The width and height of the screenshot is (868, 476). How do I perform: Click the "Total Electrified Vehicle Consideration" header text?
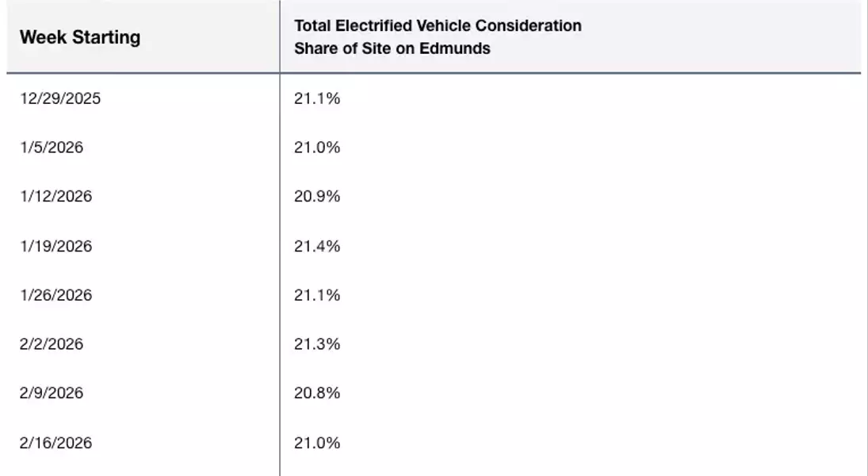tap(438, 25)
